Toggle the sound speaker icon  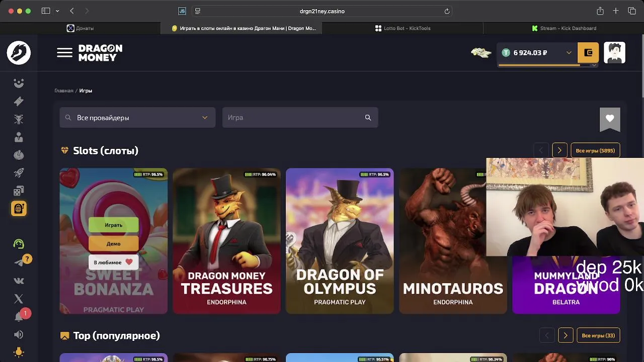(x=19, y=335)
